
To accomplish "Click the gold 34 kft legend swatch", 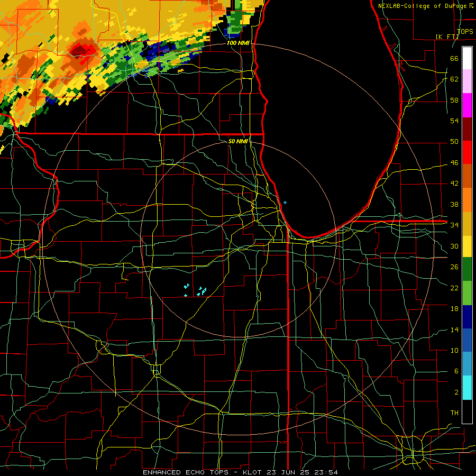I will tap(467, 224).
